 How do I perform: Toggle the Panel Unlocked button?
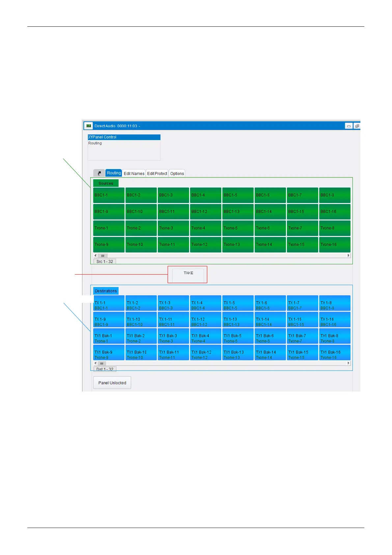coord(112,383)
